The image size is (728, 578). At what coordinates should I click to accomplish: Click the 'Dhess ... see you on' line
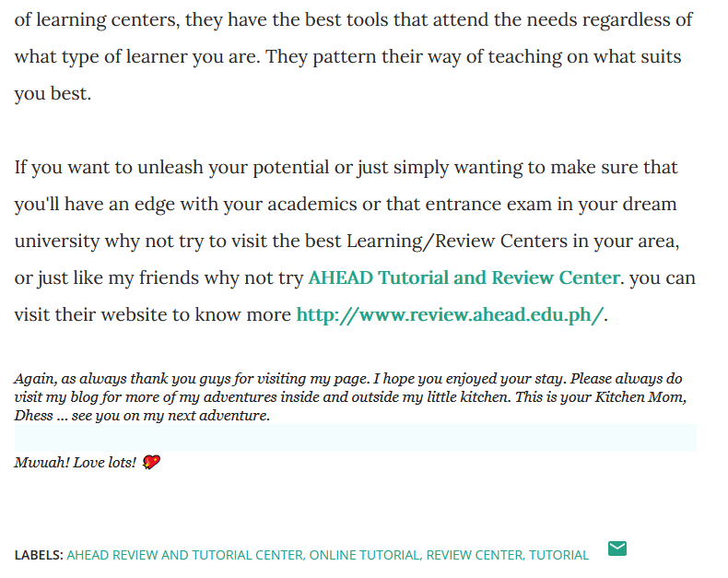pos(142,416)
